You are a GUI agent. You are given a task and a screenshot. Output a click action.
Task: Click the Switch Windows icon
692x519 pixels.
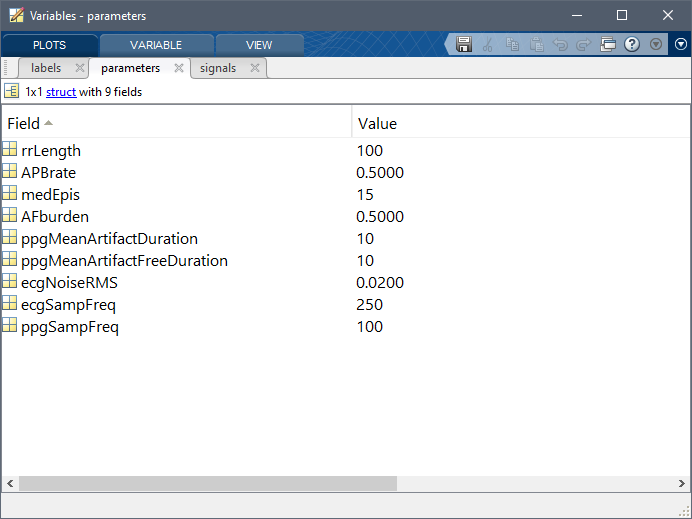coord(607,44)
